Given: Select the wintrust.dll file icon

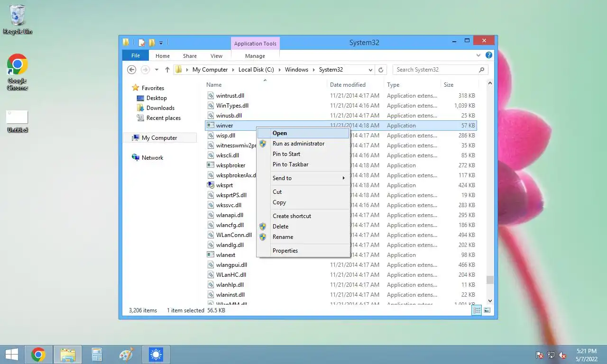Looking at the screenshot, I should 211,96.
